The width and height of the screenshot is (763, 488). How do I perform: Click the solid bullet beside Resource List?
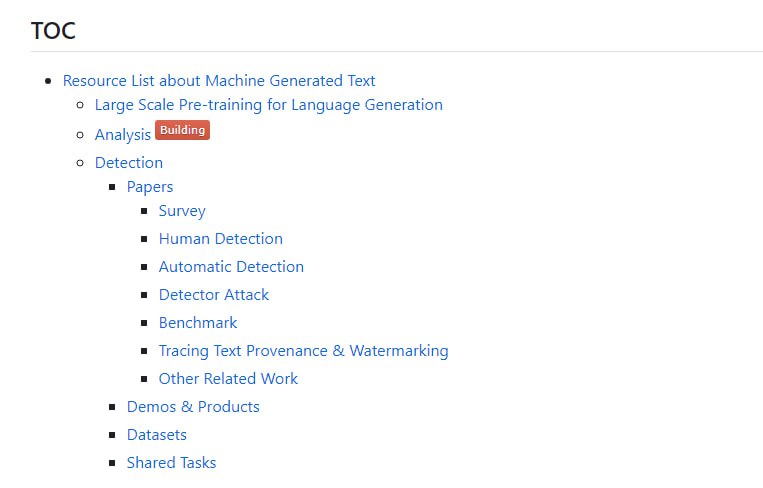(49, 81)
